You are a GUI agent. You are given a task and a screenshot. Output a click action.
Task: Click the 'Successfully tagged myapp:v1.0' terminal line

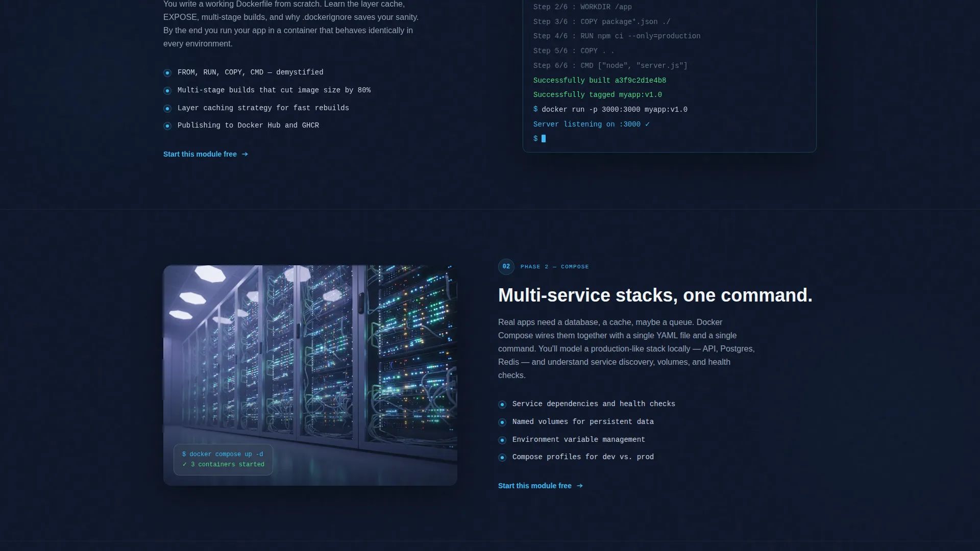[x=597, y=95]
